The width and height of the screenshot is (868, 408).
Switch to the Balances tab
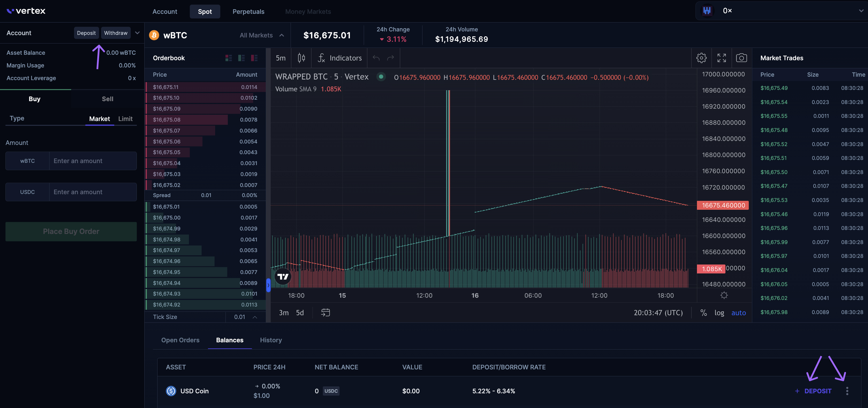click(230, 340)
